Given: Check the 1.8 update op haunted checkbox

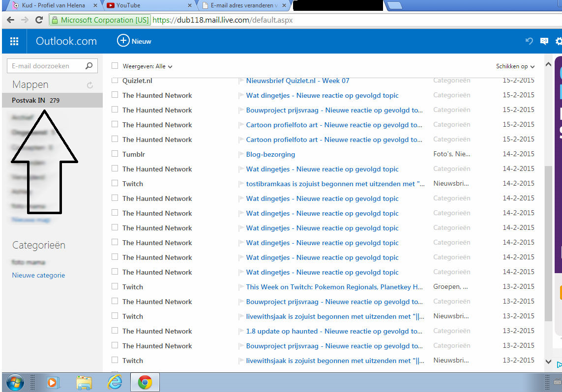Looking at the screenshot, I should click(115, 331).
